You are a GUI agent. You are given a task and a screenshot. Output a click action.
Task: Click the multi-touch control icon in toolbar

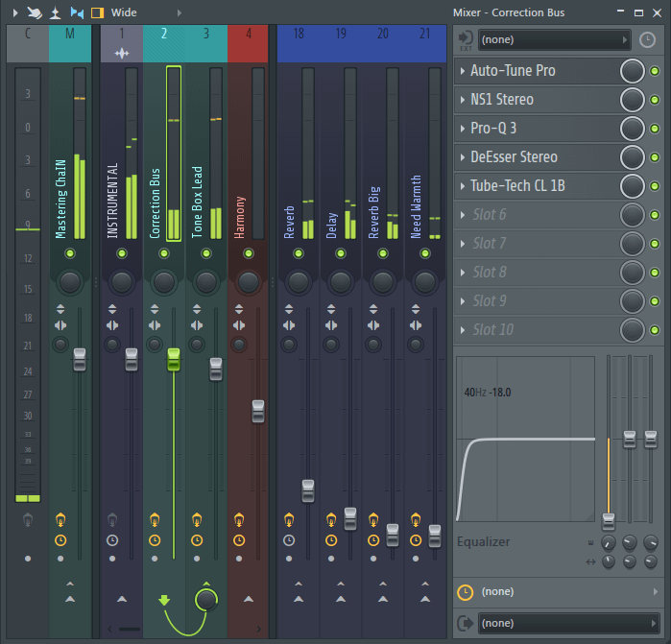pyautogui.click(x=34, y=12)
